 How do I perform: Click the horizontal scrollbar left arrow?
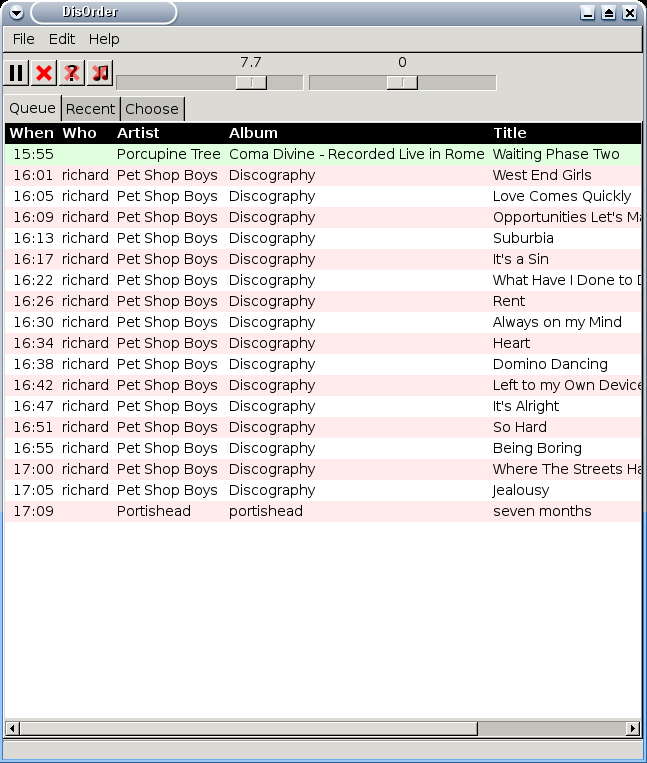click(x=12, y=728)
